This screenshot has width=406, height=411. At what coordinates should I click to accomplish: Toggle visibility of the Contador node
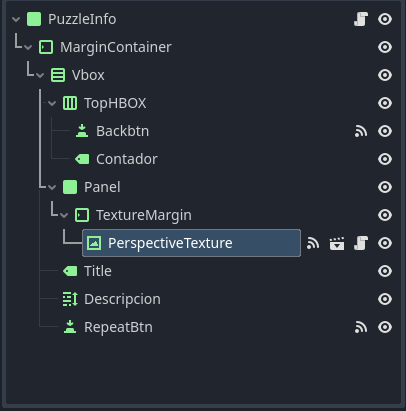point(385,159)
